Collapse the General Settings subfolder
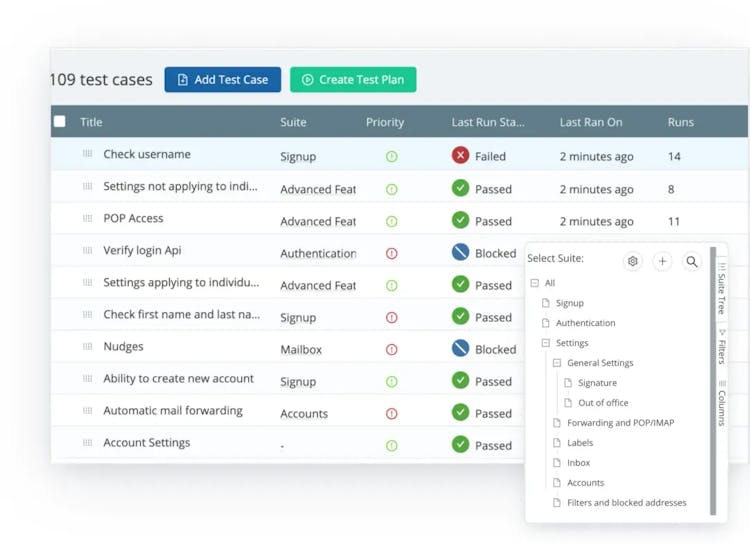750x544 pixels. (556, 363)
